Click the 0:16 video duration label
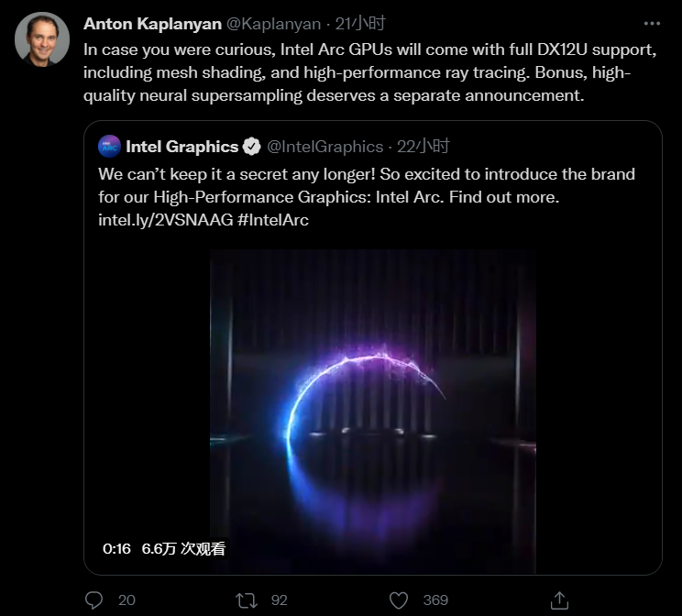 (116, 548)
